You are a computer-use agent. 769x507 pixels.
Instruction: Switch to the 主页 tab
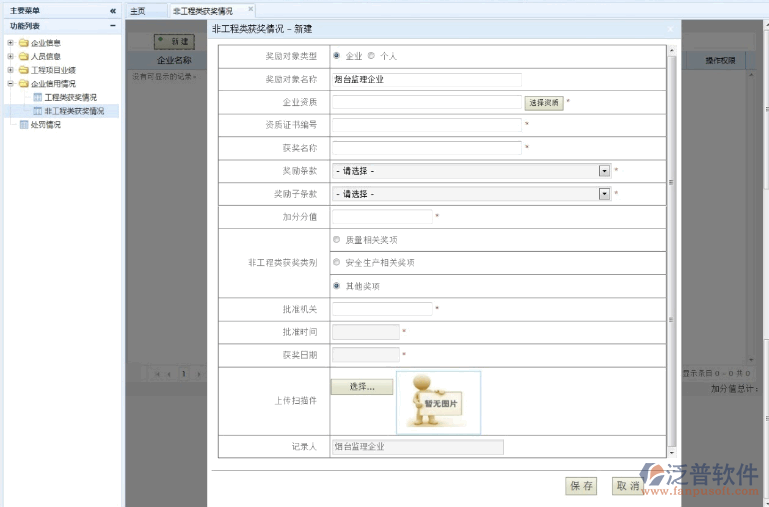(138, 10)
